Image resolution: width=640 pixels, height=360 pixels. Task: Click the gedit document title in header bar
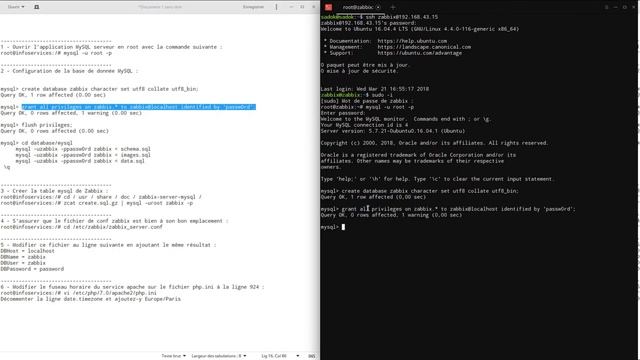coord(160,7)
